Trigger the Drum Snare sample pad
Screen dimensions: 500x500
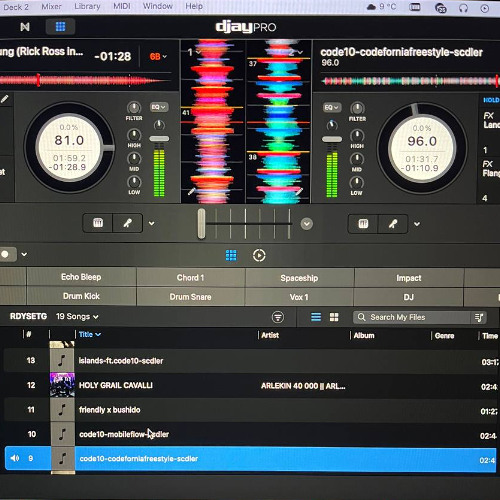pyautogui.click(x=191, y=297)
